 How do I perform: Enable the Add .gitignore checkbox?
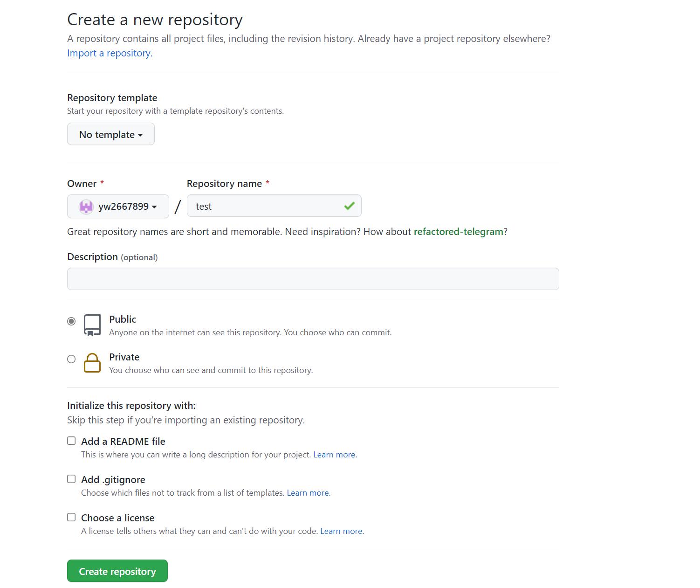[x=71, y=478]
